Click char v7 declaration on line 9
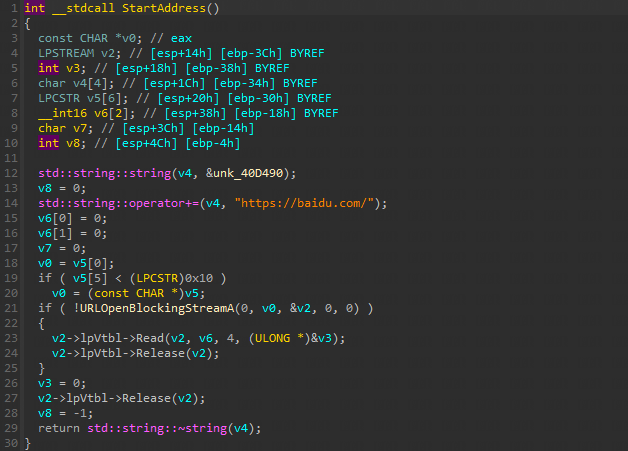The image size is (628, 451). pyautogui.click(x=65, y=128)
